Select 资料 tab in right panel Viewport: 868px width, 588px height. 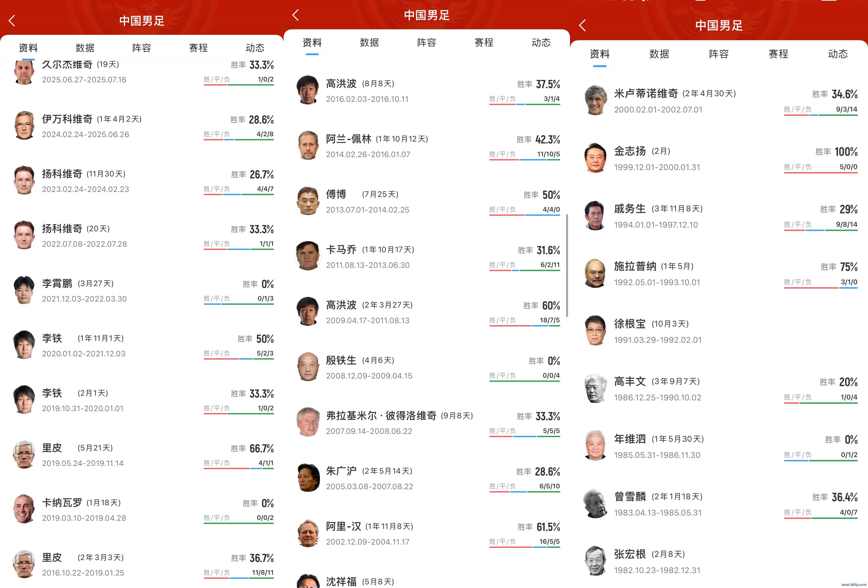click(x=599, y=54)
